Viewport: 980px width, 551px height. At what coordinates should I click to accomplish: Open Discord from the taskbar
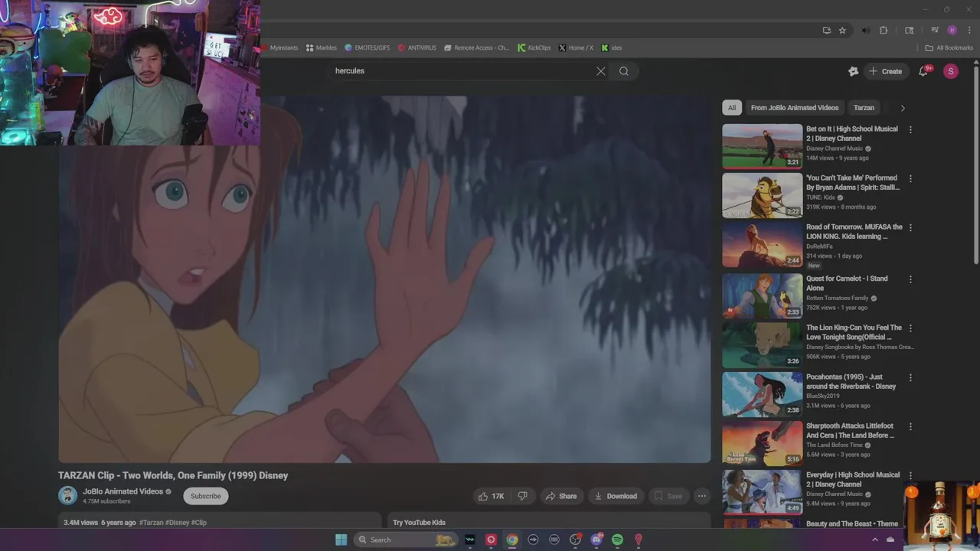(596, 540)
